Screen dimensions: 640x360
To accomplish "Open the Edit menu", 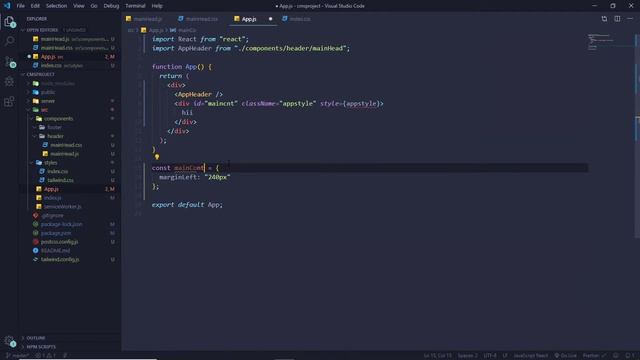I will tap(35, 6).
